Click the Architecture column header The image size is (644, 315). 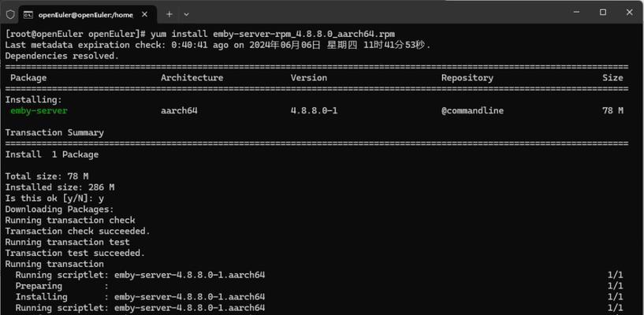pos(192,78)
